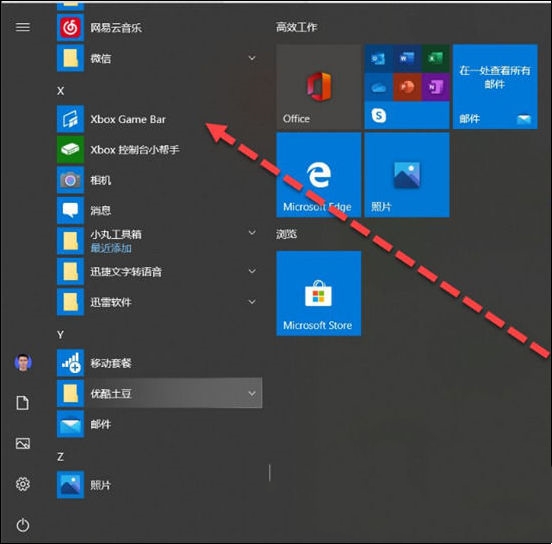Click the app list scrollbar thumb
Image resolution: width=552 pixels, height=544 pixels.
(270, 473)
